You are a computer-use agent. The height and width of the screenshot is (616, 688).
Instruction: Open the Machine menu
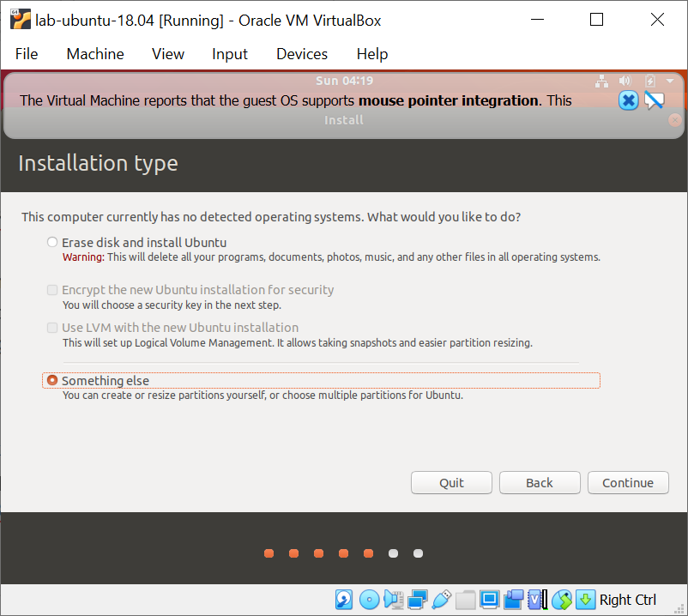tap(95, 54)
